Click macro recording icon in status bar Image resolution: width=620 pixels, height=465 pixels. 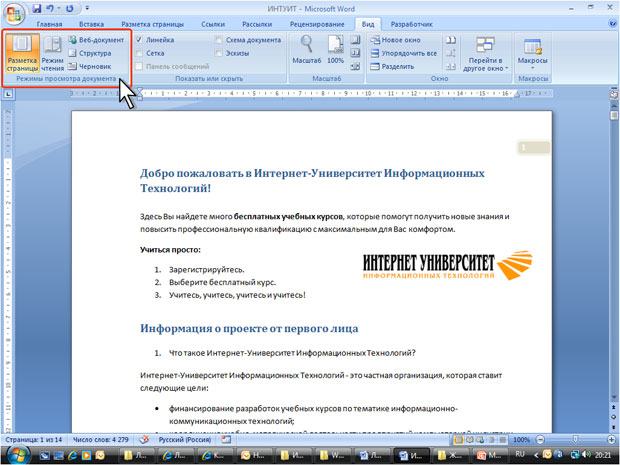[226, 439]
